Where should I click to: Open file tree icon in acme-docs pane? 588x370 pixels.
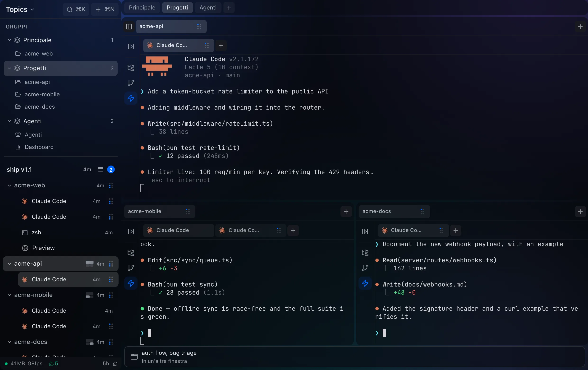coord(365,253)
